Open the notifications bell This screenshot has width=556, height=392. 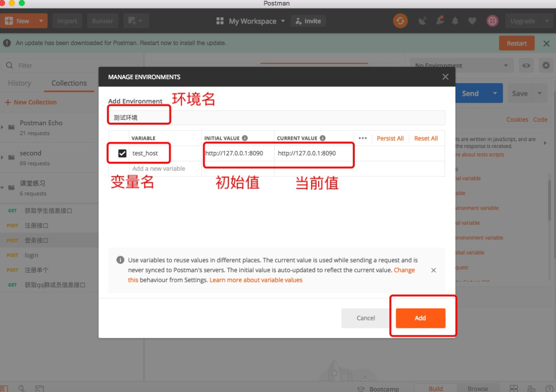pos(455,21)
